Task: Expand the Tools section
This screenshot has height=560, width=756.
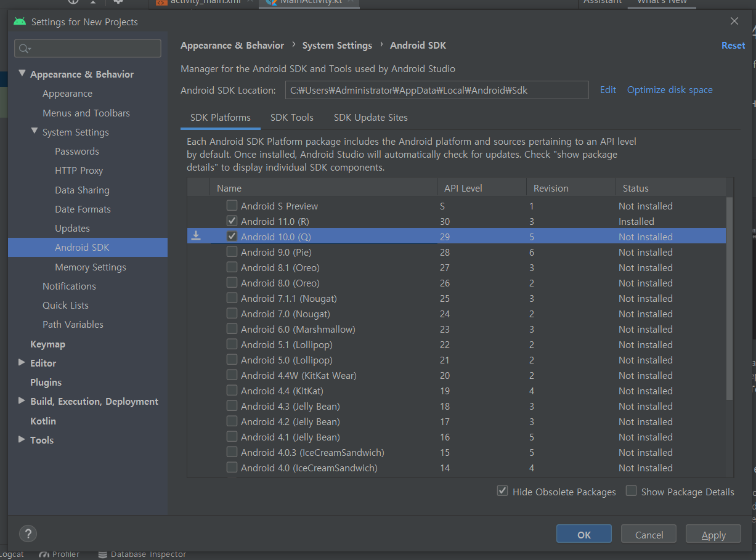Action: pos(22,439)
